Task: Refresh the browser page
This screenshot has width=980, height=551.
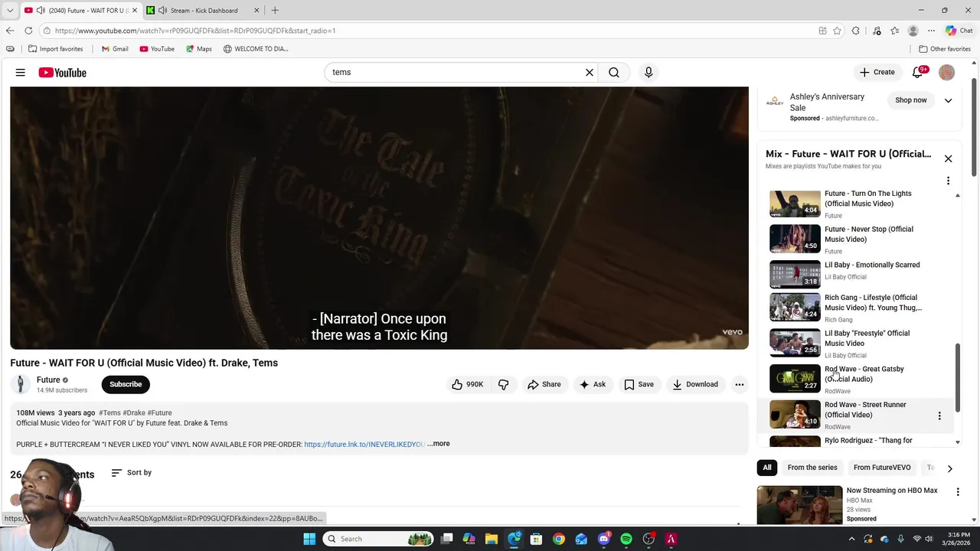Action: (28, 31)
